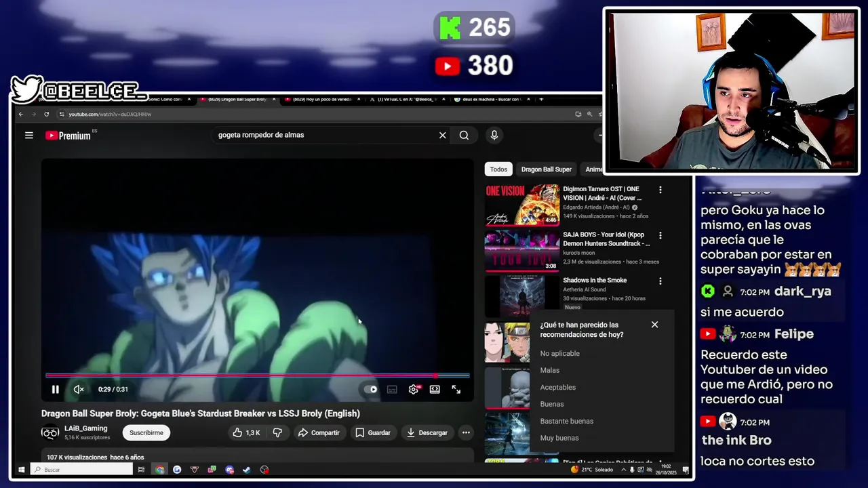
Task: Click the YouTube Premium logo
Action: click(x=68, y=136)
